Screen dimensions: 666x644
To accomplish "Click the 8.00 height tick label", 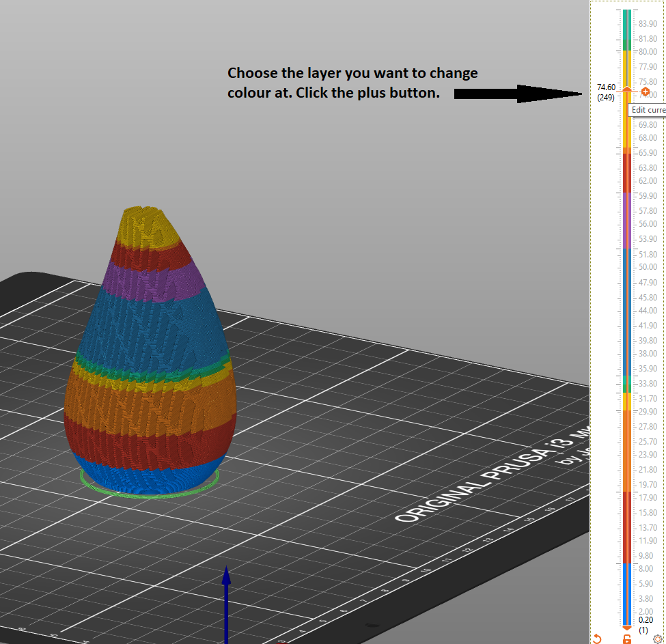I will (646, 569).
